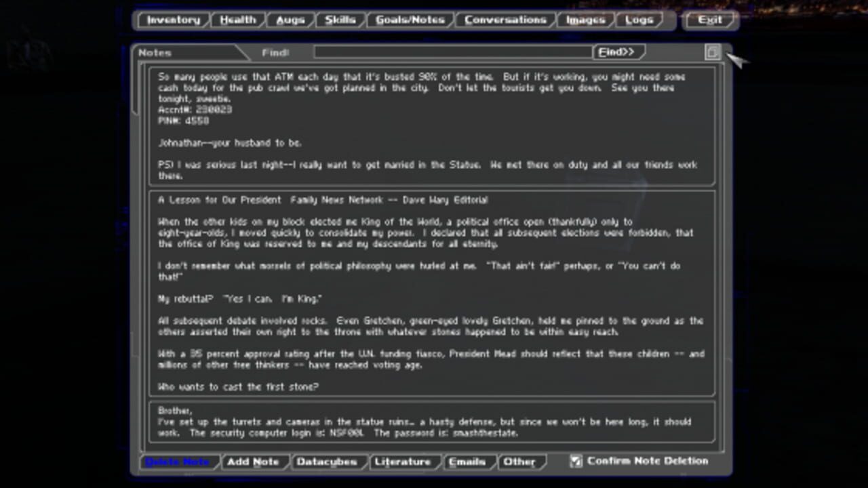Click "Johnathan--your husband to be." line
Viewport: 868px width, 488px height.
[230, 143]
